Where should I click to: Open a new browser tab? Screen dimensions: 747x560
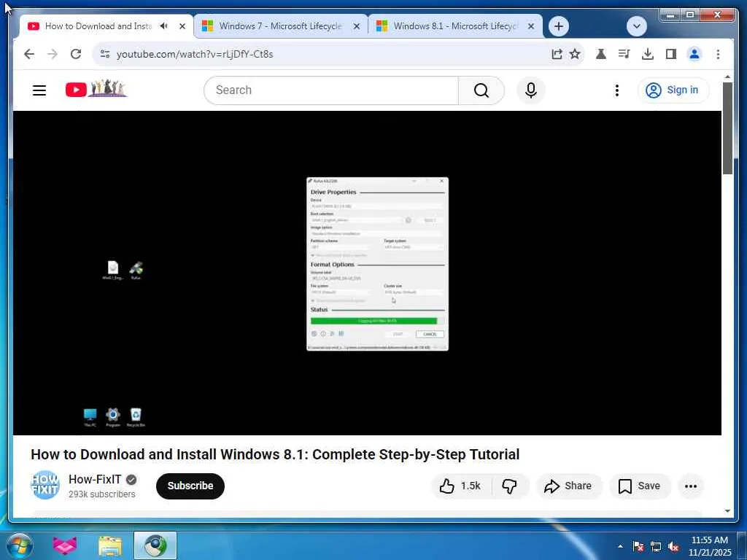(x=558, y=26)
